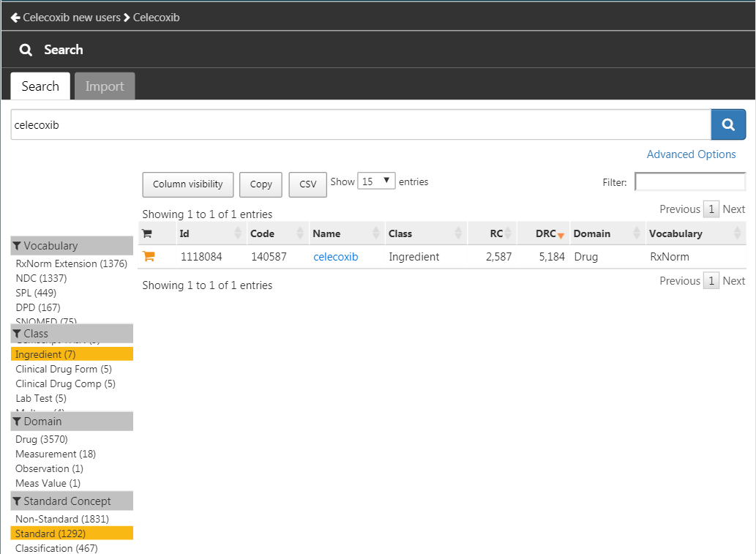
Task: Export results with CSV button
Action: point(307,184)
